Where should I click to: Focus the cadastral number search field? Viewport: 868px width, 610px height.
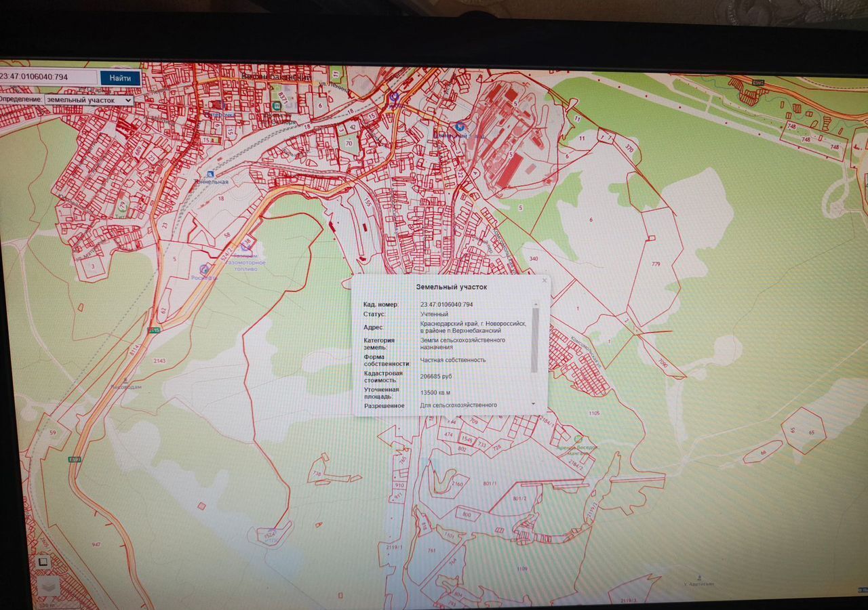click(x=49, y=77)
